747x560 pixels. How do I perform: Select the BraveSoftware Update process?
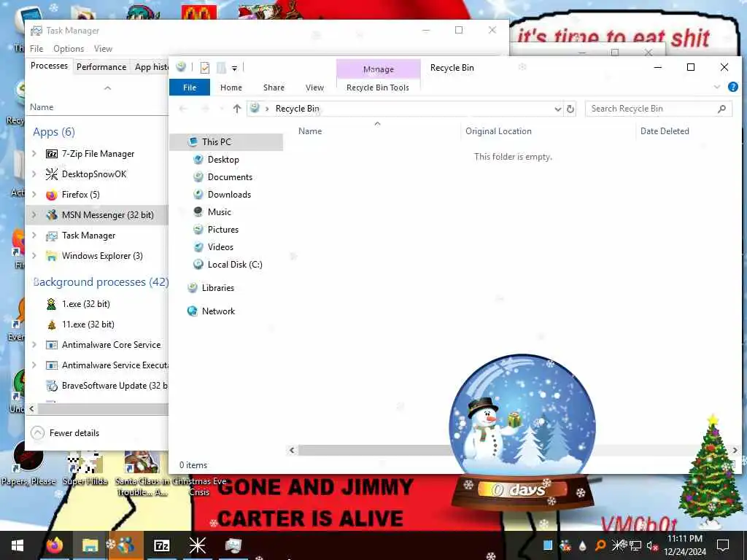98,386
